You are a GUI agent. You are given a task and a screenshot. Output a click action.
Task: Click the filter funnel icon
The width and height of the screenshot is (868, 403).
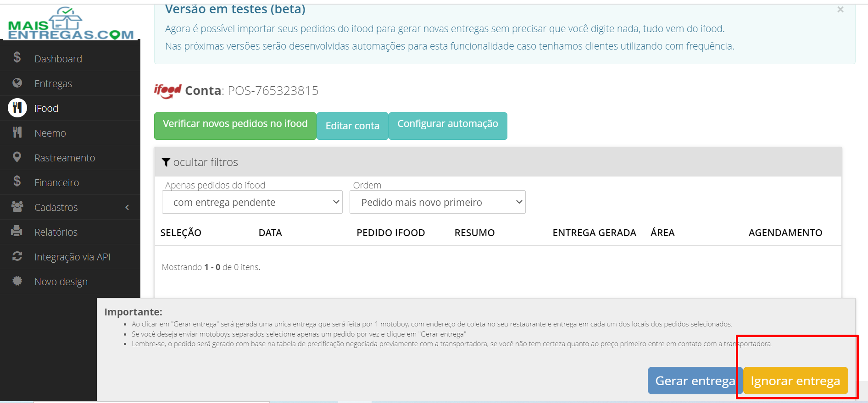[166, 162]
